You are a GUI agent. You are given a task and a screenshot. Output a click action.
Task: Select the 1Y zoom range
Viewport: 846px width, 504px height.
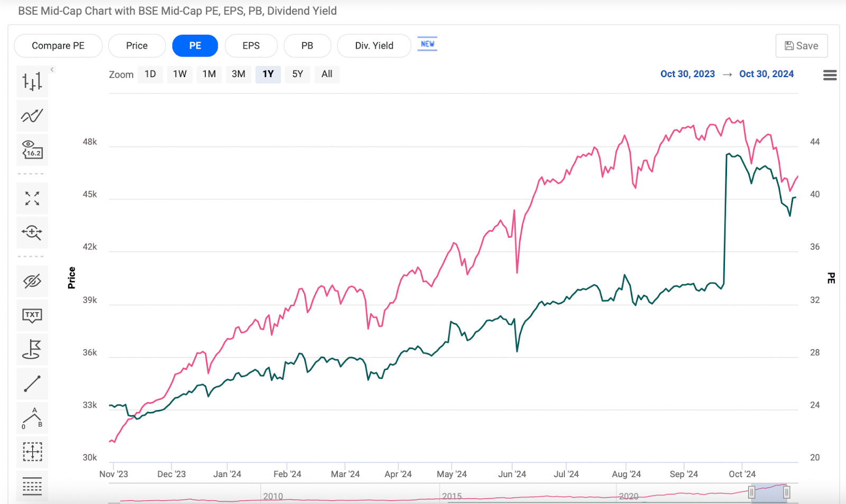(268, 74)
